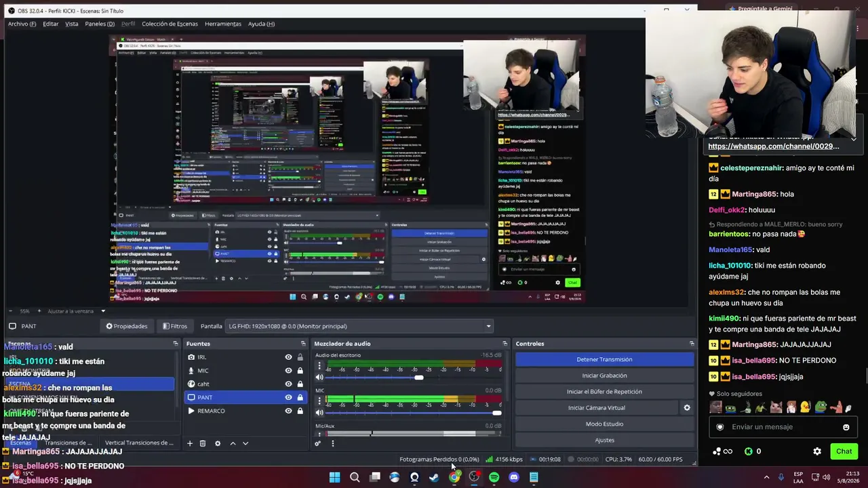The height and width of the screenshot is (488, 868).
Task: Open the Archivo menu
Action: pyautogui.click(x=22, y=24)
